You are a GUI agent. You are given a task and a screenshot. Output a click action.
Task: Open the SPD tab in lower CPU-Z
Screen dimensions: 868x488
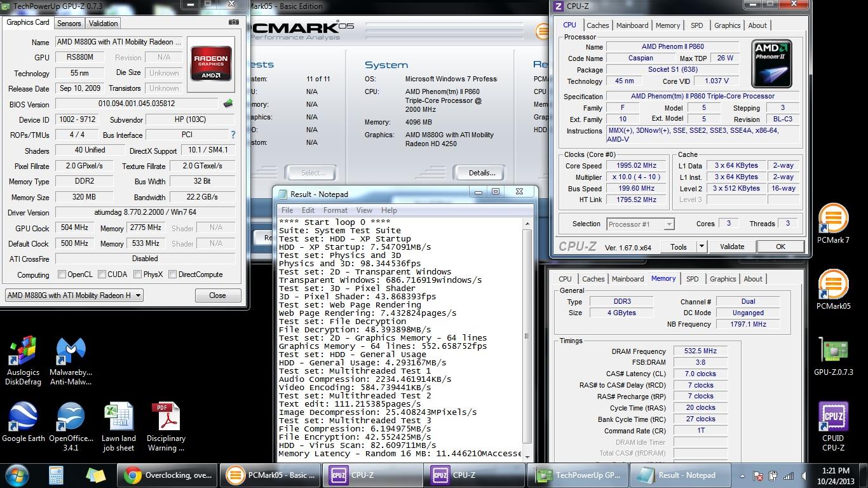click(693, 279)
